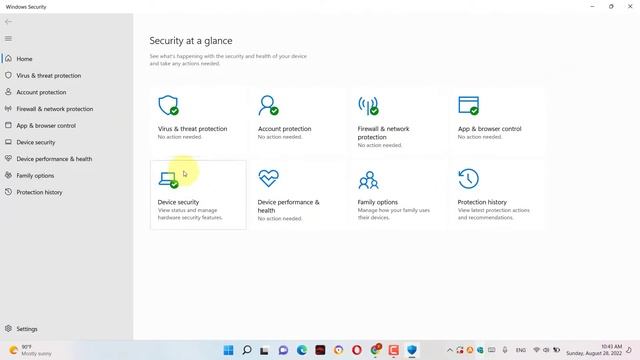The height and width of the screenshot is (360, 640).
Task: Open Chrome with notification badge on taskbar
Action: click(x=376, y=349)
